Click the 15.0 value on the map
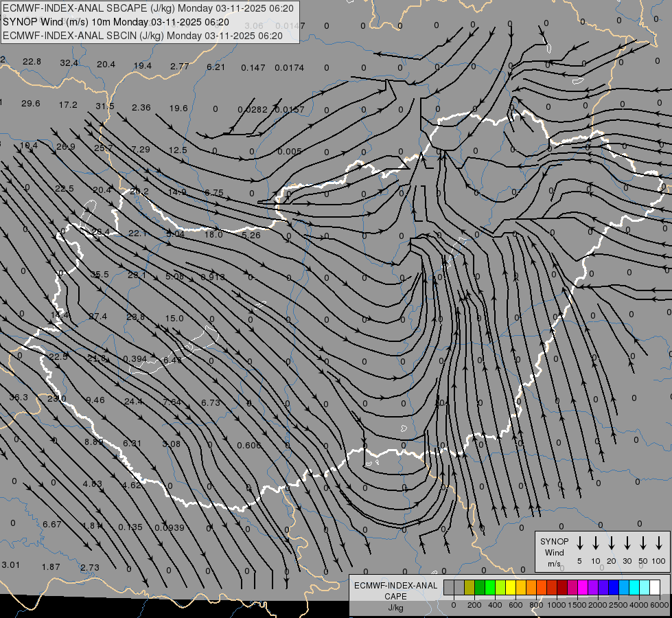 click(x=174, y=318)
